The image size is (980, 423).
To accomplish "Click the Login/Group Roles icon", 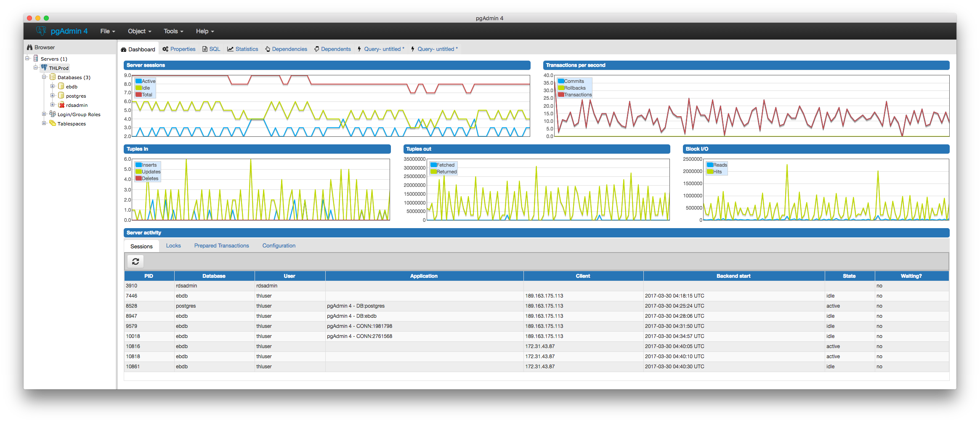I will (x=53, y=114).
